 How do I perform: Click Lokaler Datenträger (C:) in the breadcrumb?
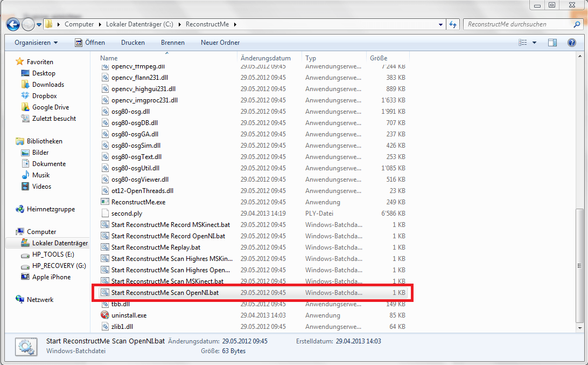[139, 24]
